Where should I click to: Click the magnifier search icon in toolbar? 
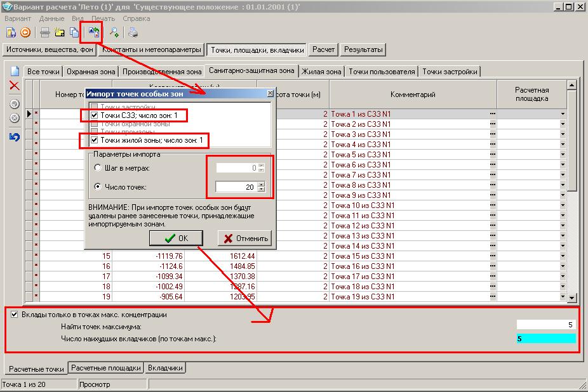[114, 32]
